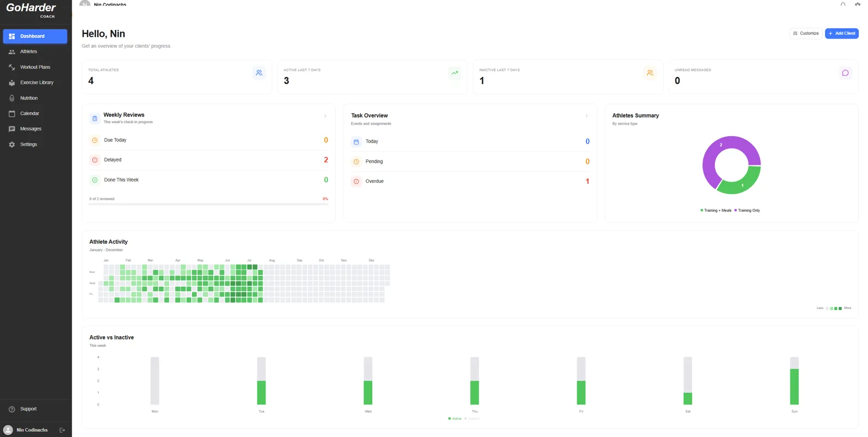Image resolution: width=868 pixels, height=437 pixels.
Task: Click the Messages speech bubble icon in sidebar
Action: (12, 129)
